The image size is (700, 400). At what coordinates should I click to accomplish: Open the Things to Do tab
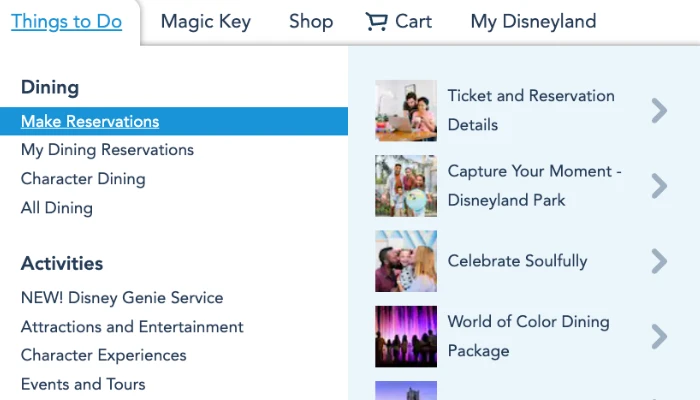pyautogui.click(x=67, y=21)
